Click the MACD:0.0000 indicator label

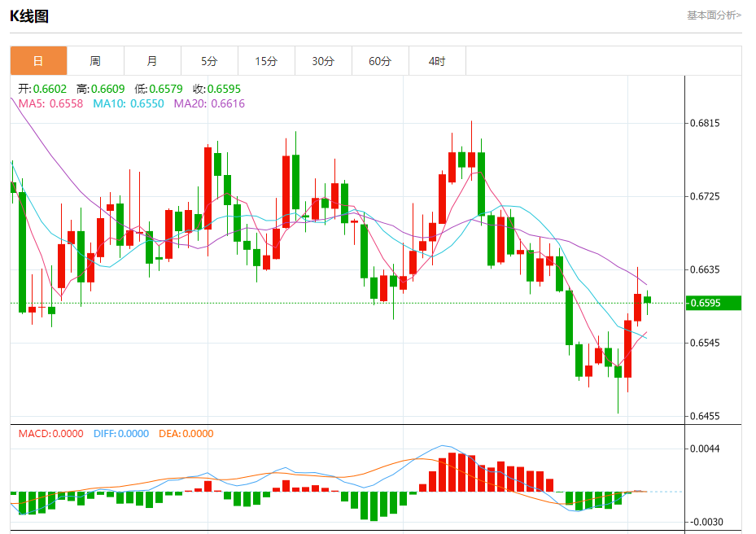click(50, 434)
